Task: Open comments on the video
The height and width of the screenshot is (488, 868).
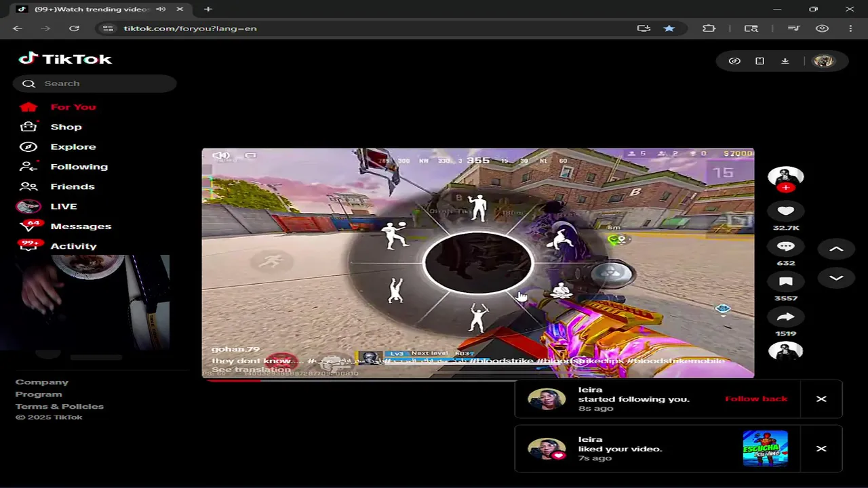Action: [785, 246]
